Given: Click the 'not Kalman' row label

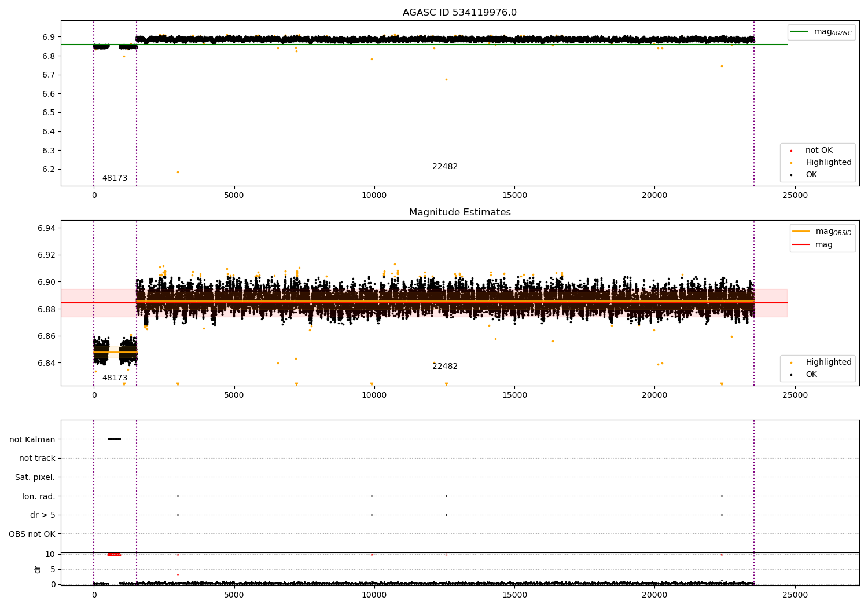Looking at the screenshot, I should tap(32, 439).
